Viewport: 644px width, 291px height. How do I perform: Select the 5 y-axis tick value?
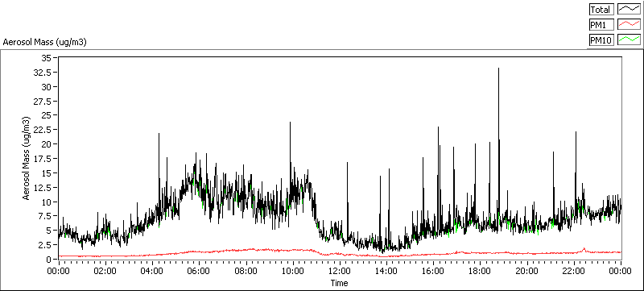(49, 231)
